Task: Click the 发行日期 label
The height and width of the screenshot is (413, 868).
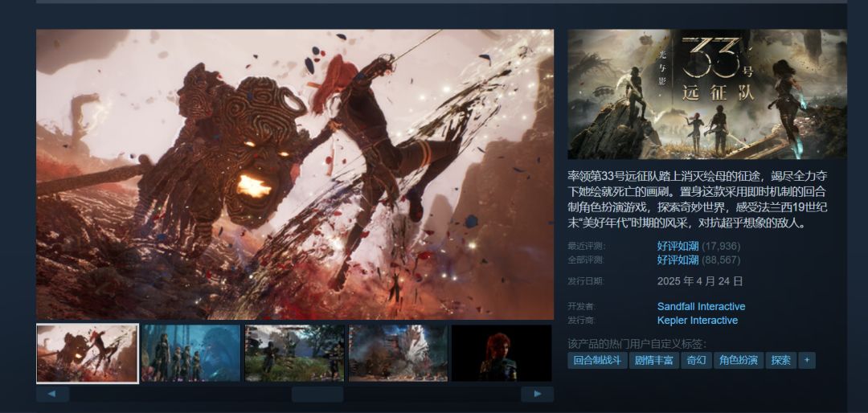Action: click(586, 281)
